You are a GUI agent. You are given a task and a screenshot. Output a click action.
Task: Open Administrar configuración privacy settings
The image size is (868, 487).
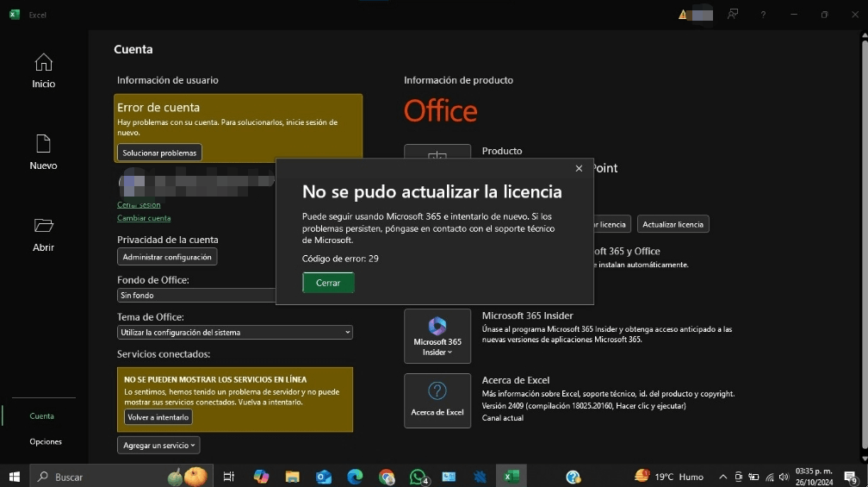167,257
